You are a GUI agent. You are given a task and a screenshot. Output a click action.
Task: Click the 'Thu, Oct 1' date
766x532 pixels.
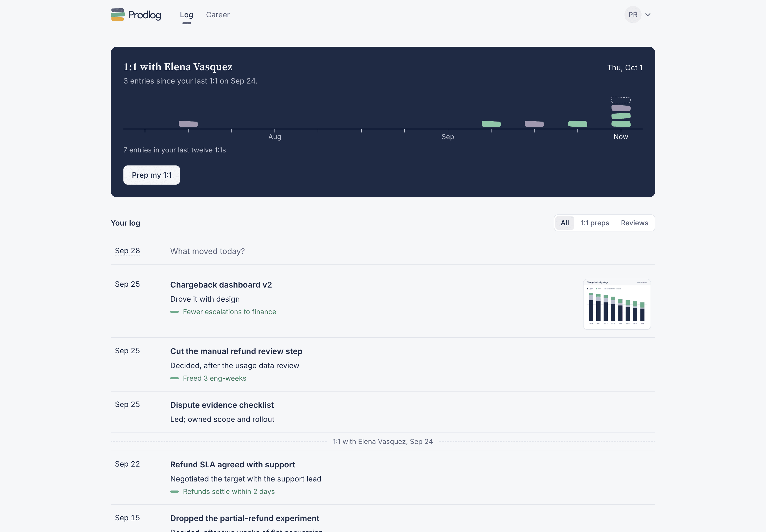pos(625,68)
